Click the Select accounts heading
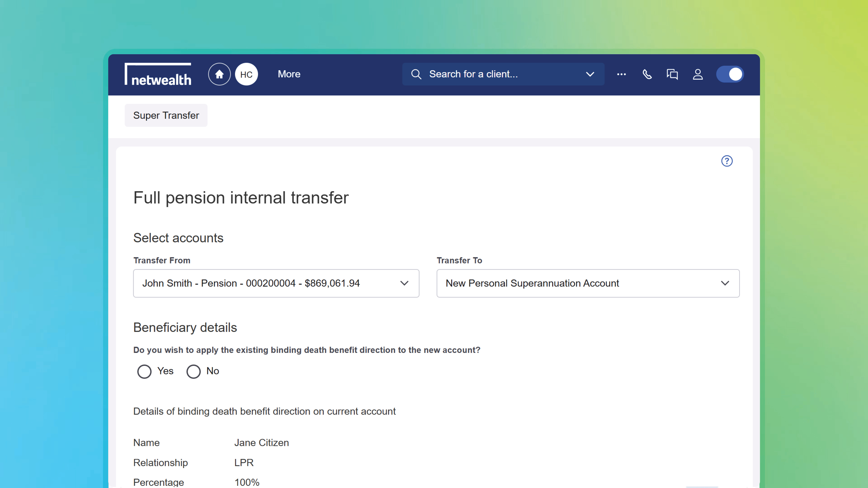 [x=178, y=238]
